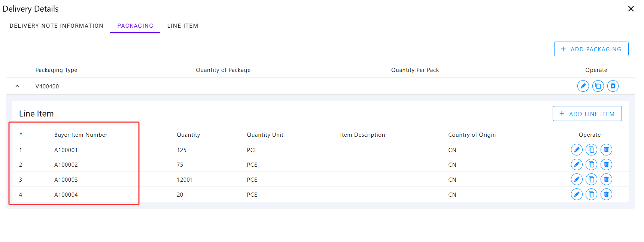Copy the V400400 packaging entry

(x=598, y=86)
